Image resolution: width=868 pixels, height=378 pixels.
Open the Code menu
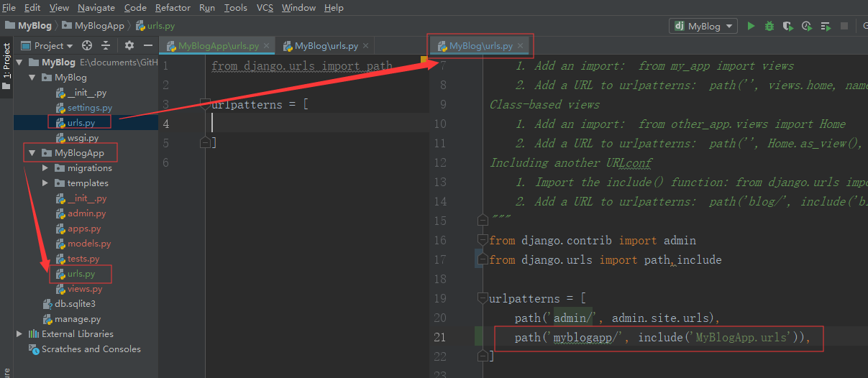(135, 8)
